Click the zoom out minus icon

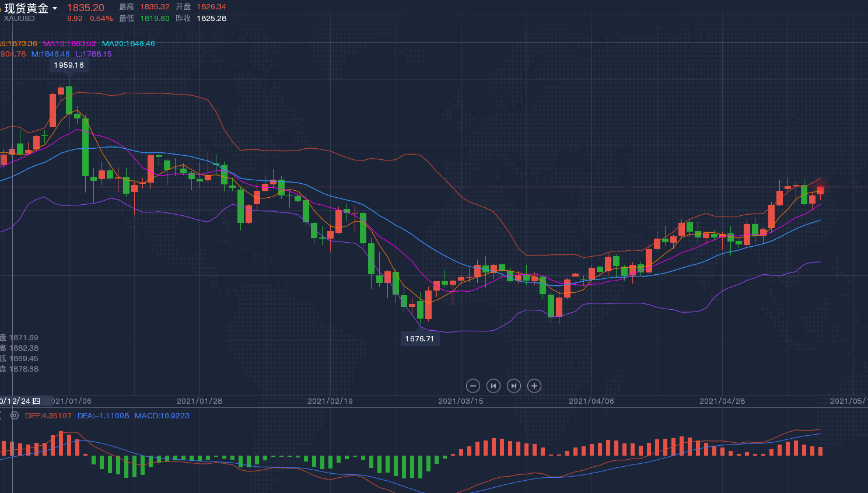click(x=473, y=386)
